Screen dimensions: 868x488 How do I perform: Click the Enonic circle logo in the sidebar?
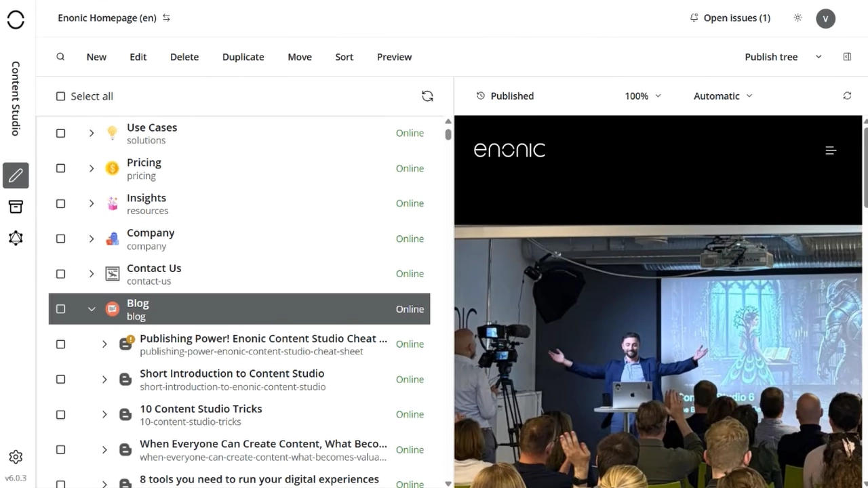(16, 20)
